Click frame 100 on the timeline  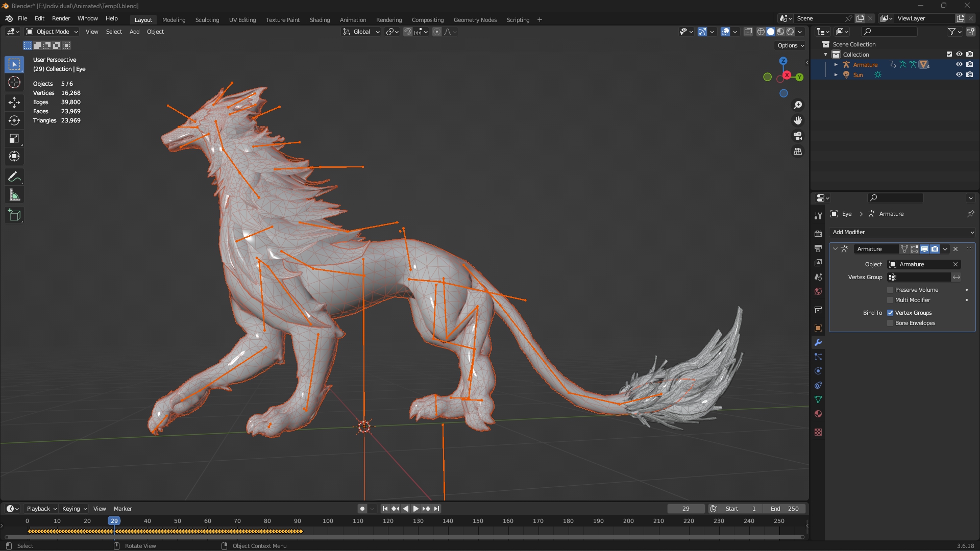(328, 521)
